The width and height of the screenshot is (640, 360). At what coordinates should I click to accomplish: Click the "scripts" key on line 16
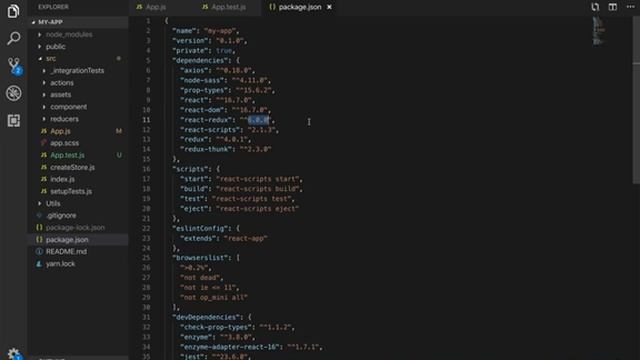pyautogui.click(x=190, y=169)
